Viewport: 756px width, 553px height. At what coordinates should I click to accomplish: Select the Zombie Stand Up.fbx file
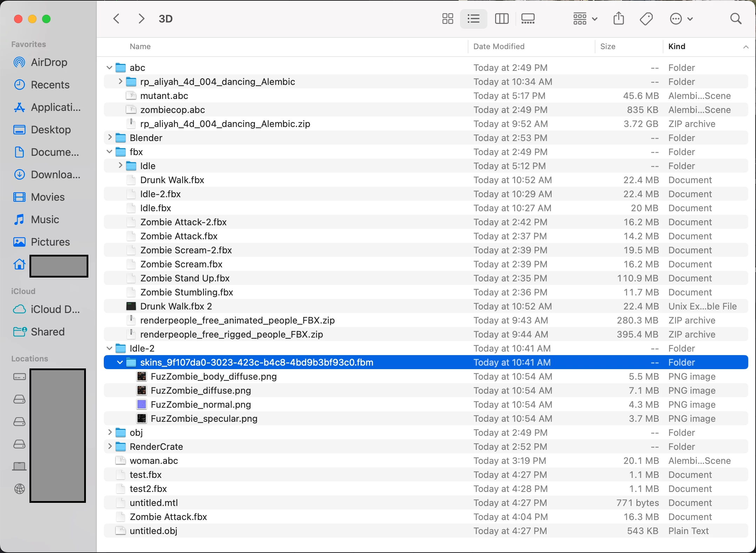pyautogui.click(x=184, y=278)
